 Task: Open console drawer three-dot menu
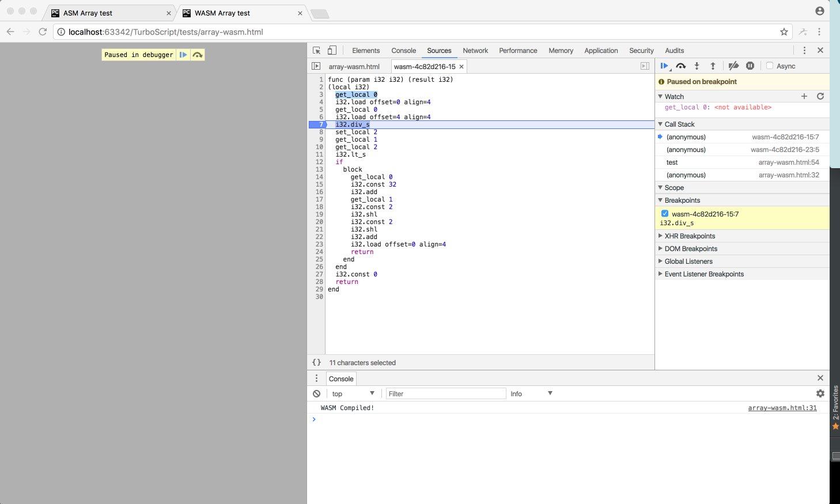click(316, 378)
